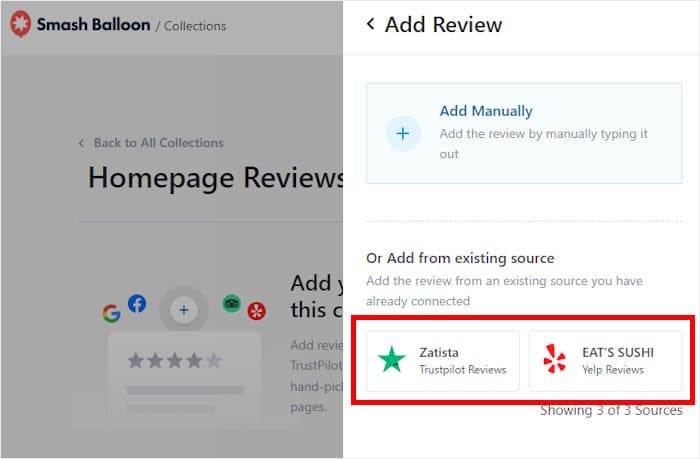Click the Facebook icon in the illustration
This screenshot has width=700, height=459.
click(x=137, y=304)
